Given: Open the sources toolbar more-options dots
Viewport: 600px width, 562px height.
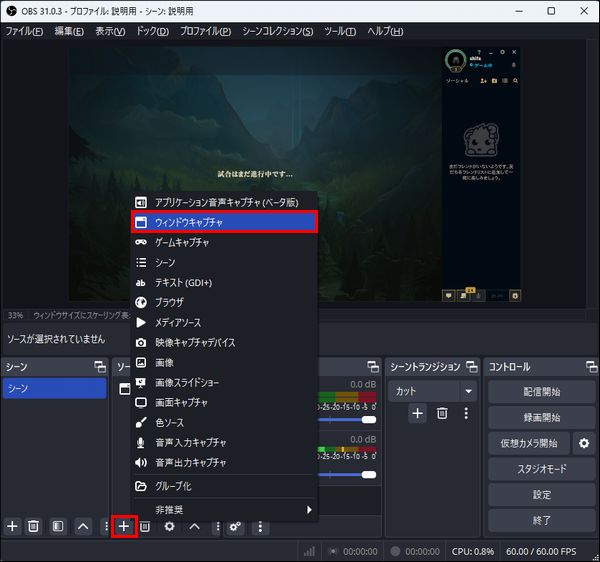Looking at the screenshot, I should pos(218,526).
